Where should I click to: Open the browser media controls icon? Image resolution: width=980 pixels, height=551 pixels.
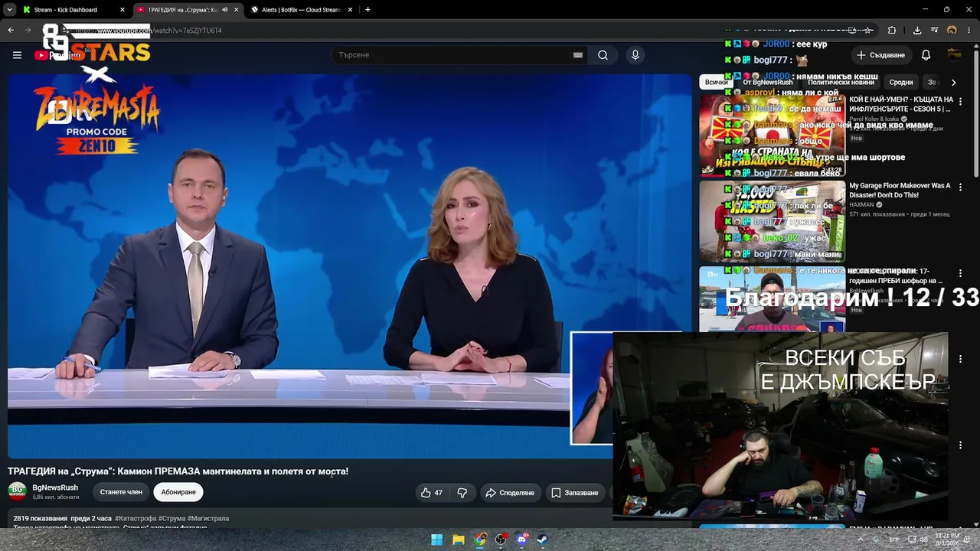pyautogui.click(x=934, y=31)
